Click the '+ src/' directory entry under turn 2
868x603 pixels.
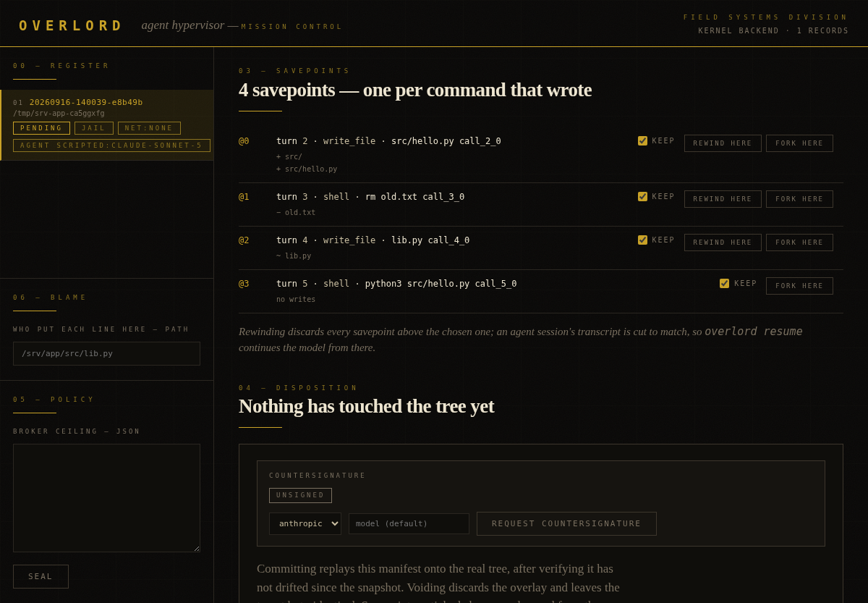pos(289,156)
